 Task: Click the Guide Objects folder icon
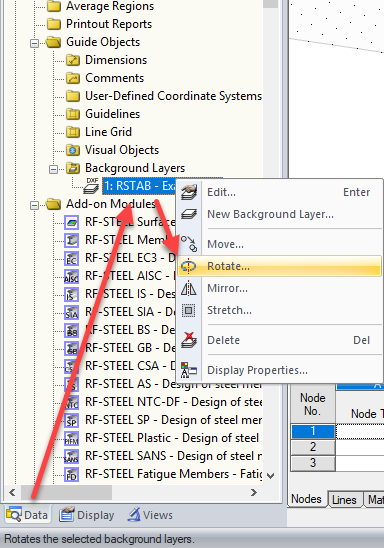point(54,42)
